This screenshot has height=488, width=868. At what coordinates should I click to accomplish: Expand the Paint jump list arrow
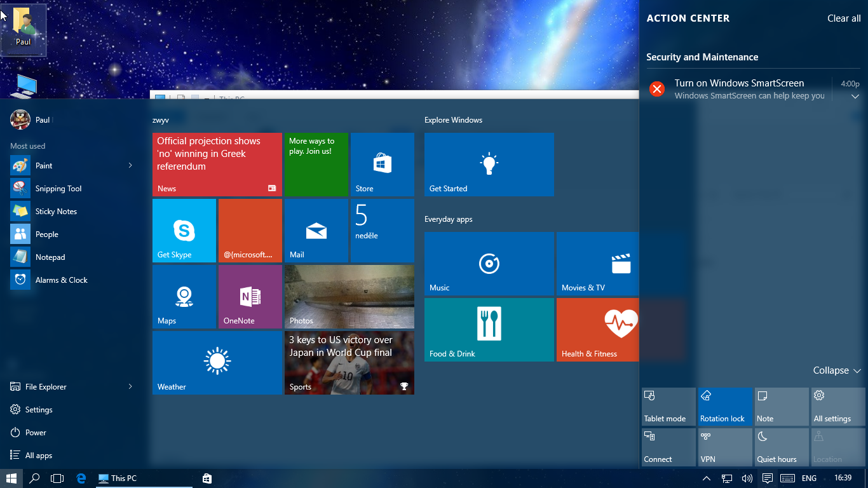coord(130,165)
